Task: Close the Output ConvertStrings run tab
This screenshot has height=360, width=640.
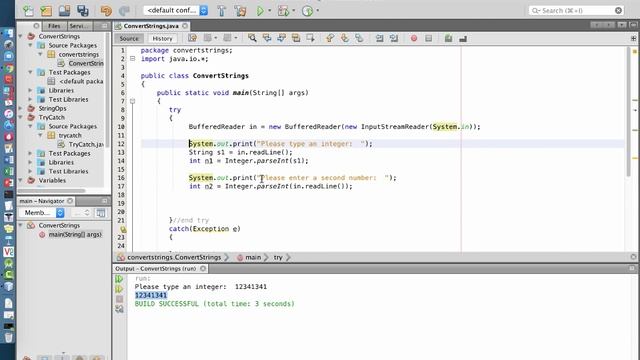Action: click(x=203, y=269)
